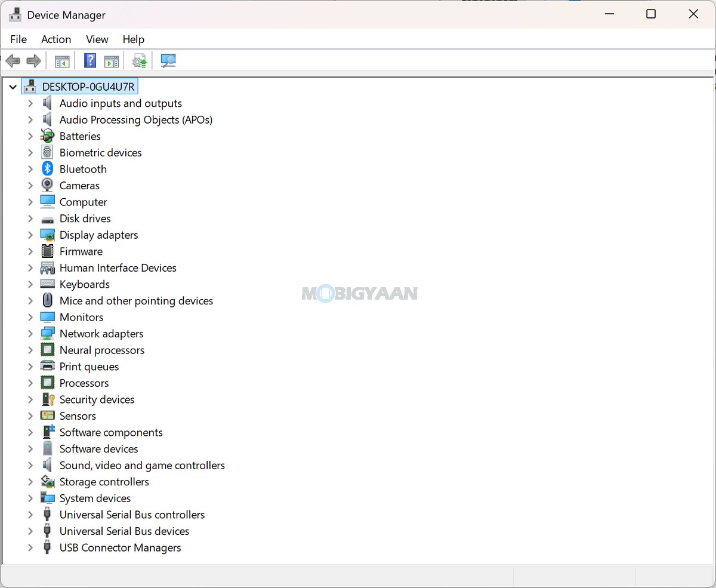Open the File menu
The width and height of the screenshot is (716, 588).
pyautogui.click(x=18, y=39)
